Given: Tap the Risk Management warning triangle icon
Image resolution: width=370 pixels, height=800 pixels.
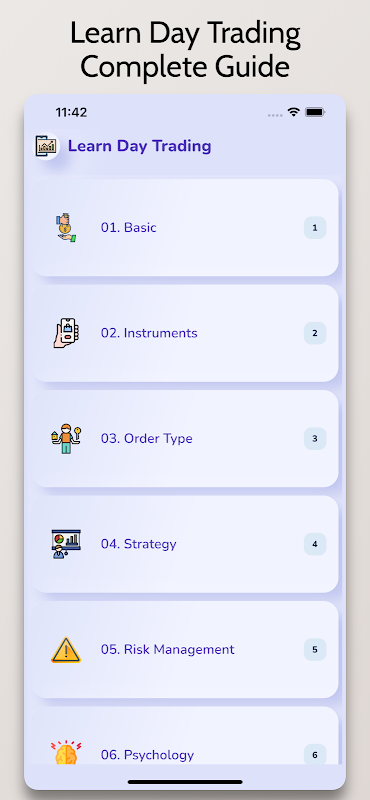Looking at the screenshot, I should click(x=66, y=650).
